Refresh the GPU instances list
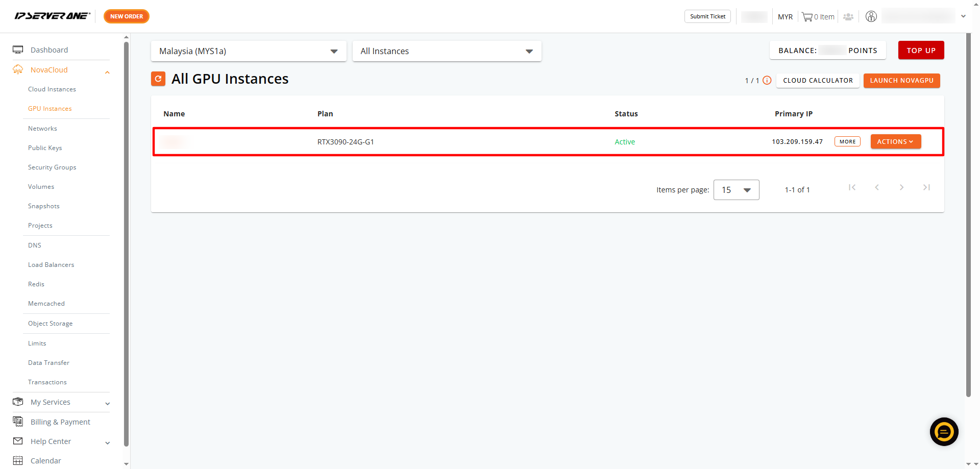Image resolution: width=980 pixels, height=469 pixels. [158, 79]
